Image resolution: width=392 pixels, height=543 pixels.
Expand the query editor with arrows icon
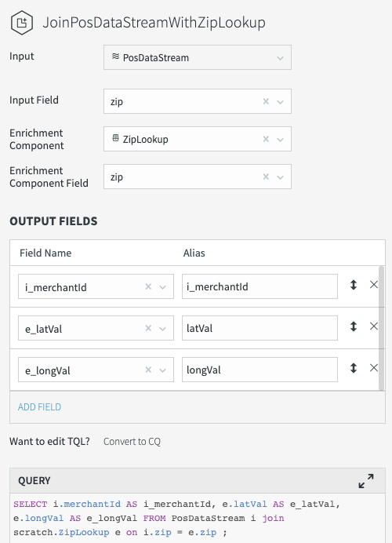coord(365,481)
